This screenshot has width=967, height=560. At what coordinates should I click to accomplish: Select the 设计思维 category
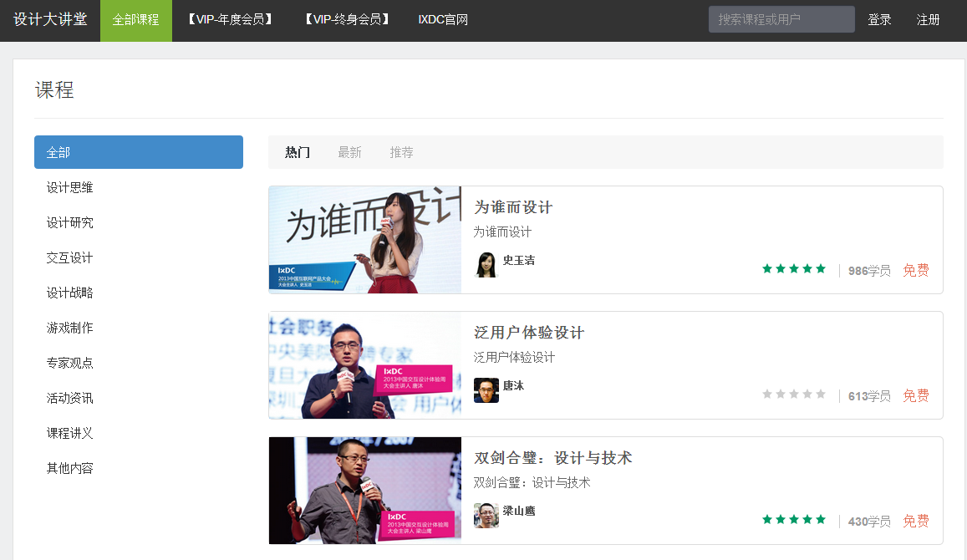(x=70, y=188)
